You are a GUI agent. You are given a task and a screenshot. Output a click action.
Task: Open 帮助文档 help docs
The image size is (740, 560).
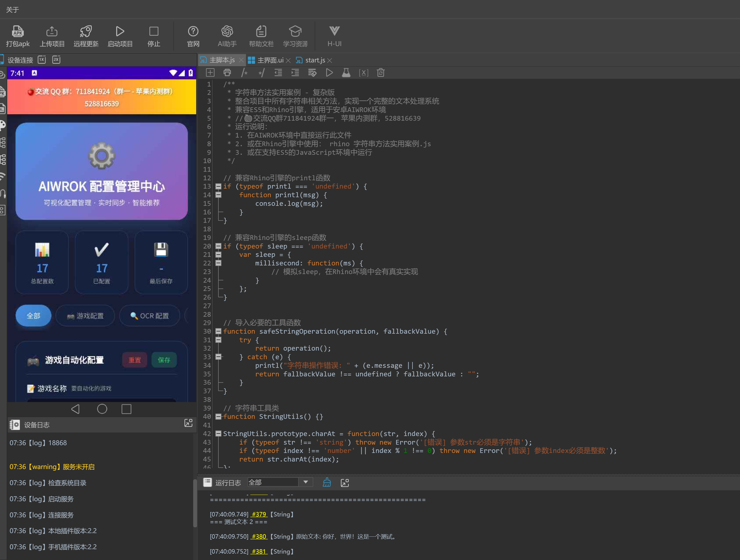click(261, 31)
